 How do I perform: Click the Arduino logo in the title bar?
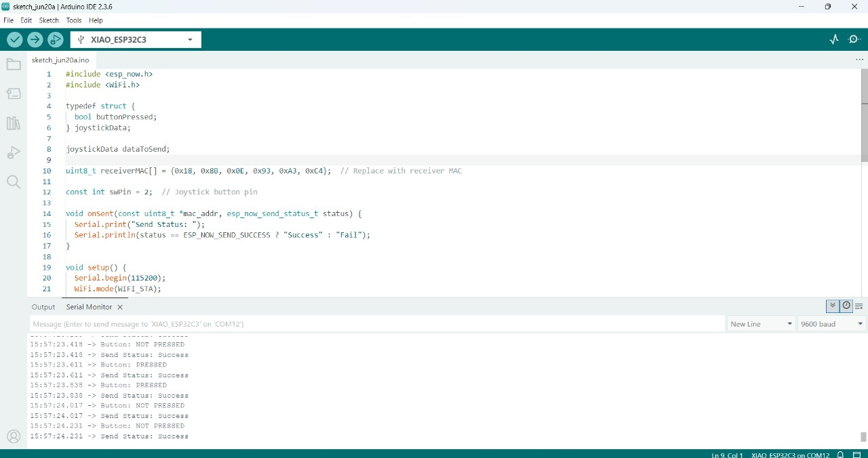pos(6,6)
